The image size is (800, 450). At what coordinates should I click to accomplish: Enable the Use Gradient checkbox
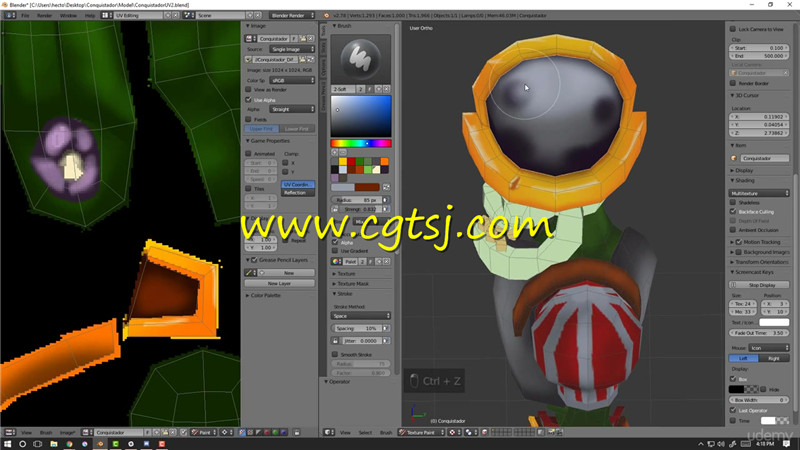tap(335, 251)
